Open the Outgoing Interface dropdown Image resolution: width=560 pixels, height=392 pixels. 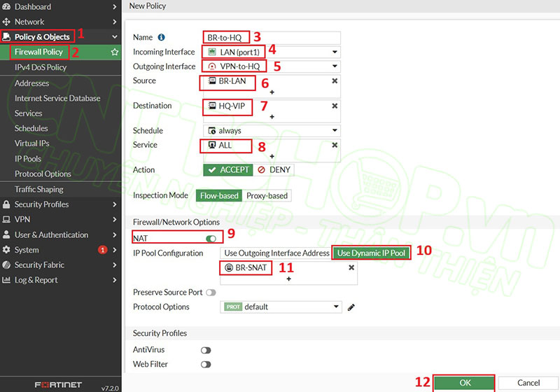click(335, 66)
